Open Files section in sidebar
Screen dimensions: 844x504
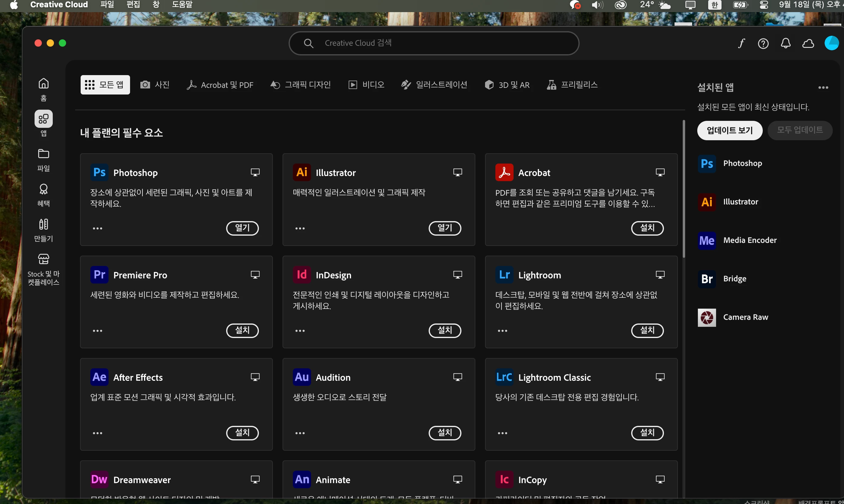point(44,160)
